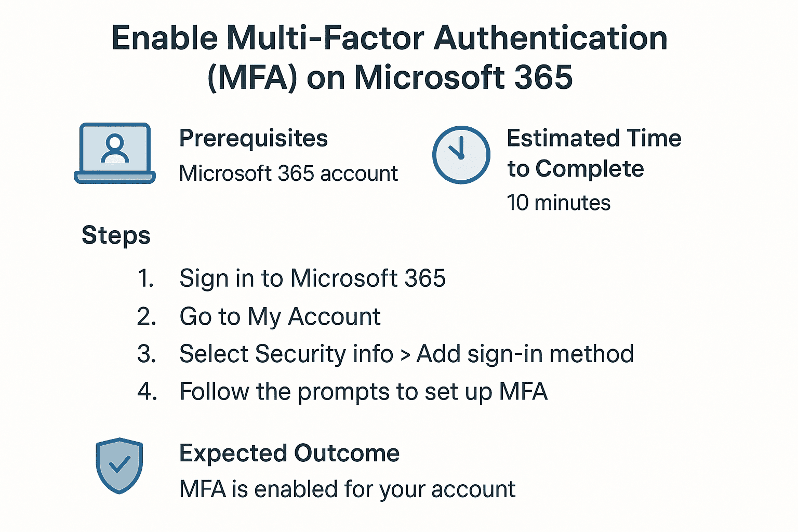
Task: Click the user silhouette inside the laptop
Action: (114, 149)
